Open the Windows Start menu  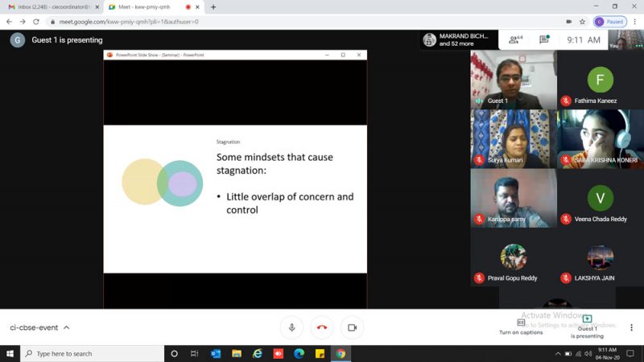click(x=10, y=353)
